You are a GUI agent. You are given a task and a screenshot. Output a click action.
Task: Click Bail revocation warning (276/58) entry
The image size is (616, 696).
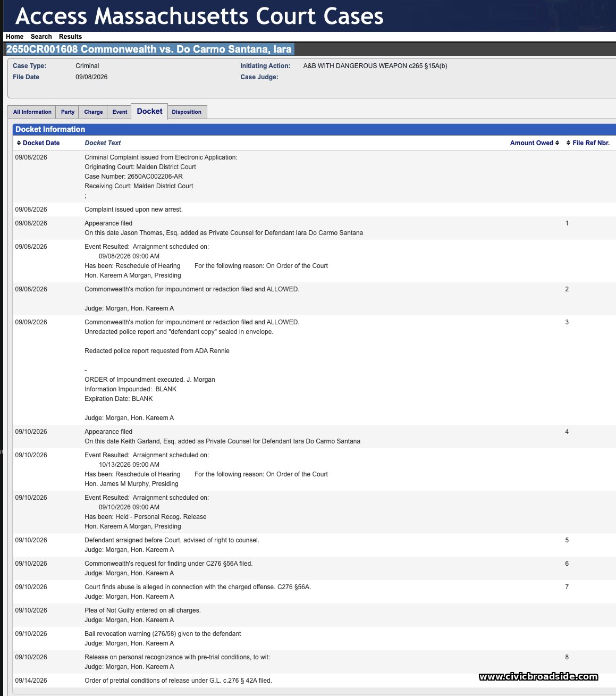(163, 634)
